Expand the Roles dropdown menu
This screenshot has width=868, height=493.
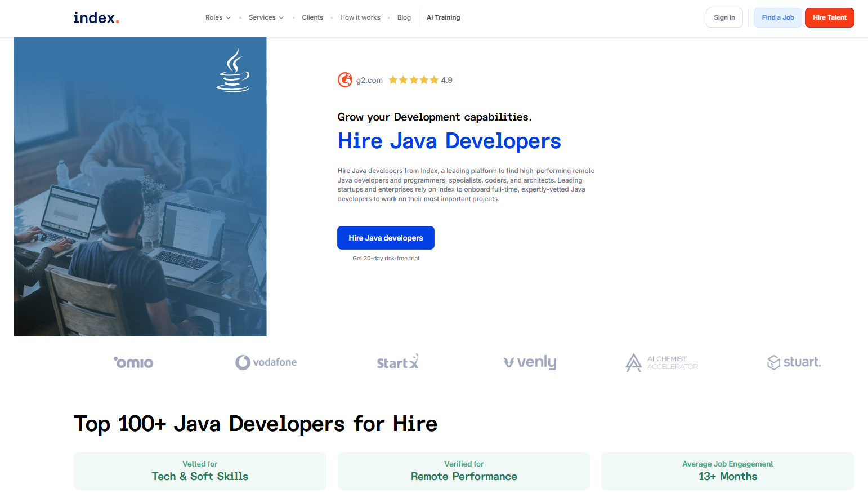(218, 17)
